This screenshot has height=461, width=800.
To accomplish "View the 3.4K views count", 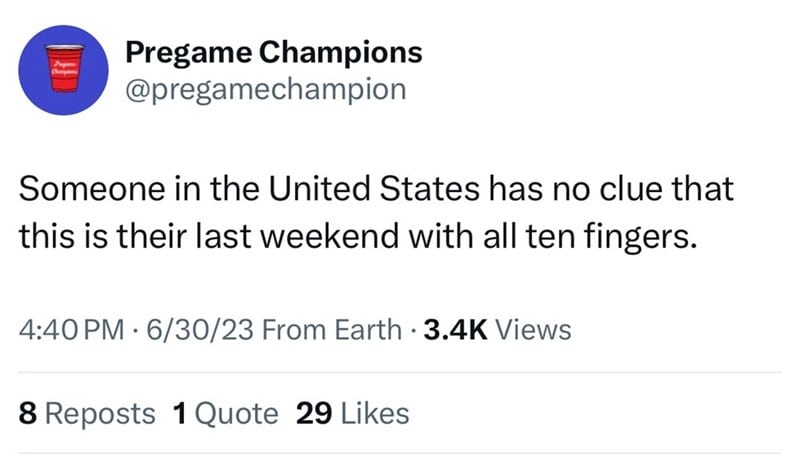I will tap(455, 329).
